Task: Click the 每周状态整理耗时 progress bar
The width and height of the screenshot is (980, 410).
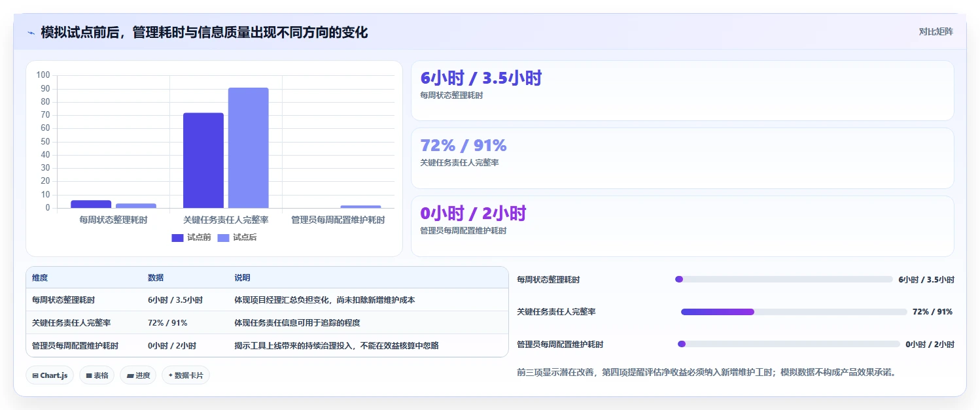Action: click(784, 279)
